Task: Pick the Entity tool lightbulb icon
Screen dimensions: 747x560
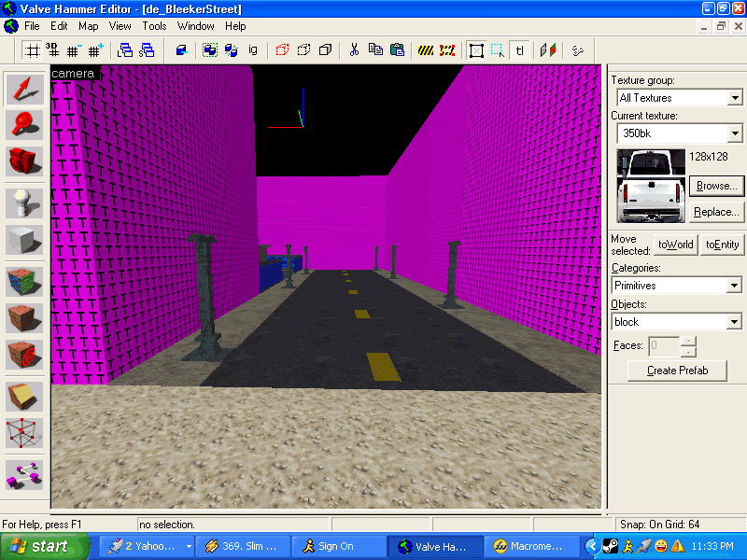Action: click(x=24, y=203)
